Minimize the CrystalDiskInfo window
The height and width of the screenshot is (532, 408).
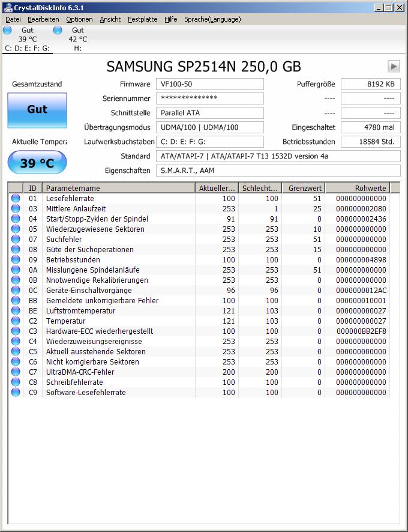coord(380,7)
